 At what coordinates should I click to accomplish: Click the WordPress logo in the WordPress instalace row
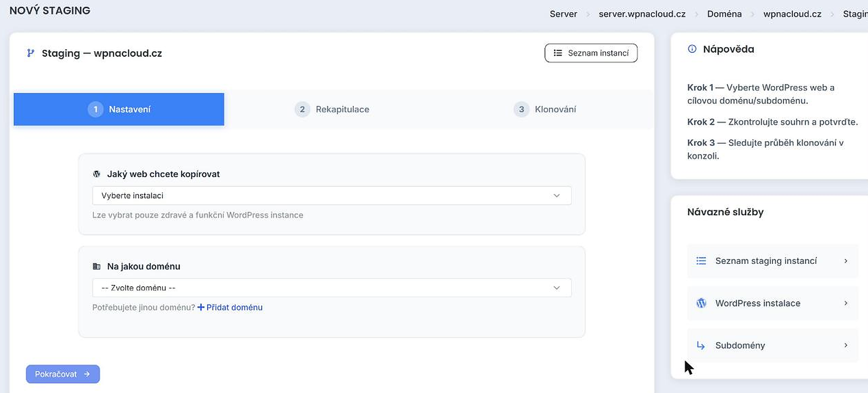point(701,303)
